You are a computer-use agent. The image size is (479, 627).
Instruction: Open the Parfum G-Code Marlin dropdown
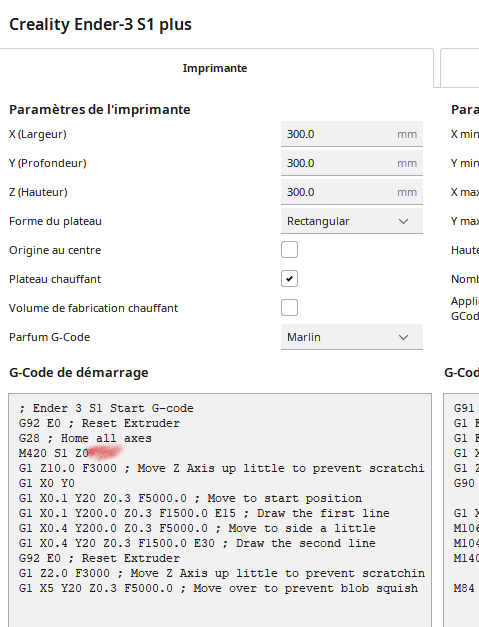tap(352, 337)
